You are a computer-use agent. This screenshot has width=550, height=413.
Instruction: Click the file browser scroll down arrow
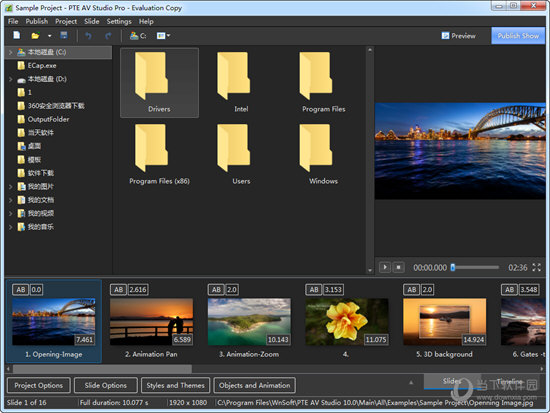[370, 271]
